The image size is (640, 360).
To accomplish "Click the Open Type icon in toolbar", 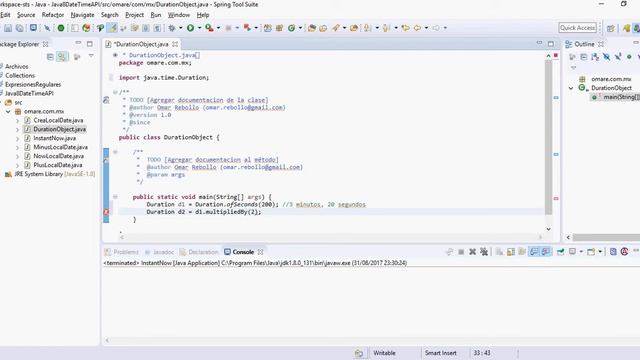I will (x=311, y=28).
